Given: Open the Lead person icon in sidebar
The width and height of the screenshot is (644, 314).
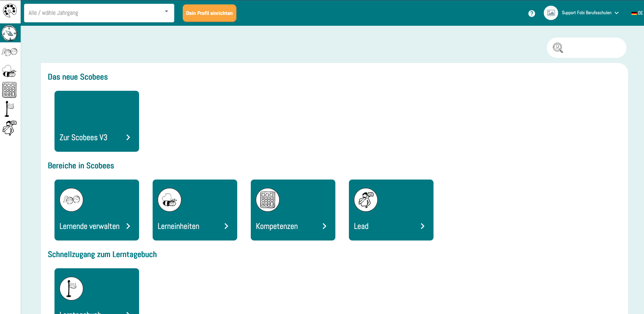Looking at the screenshot, I should pos(9,128).
